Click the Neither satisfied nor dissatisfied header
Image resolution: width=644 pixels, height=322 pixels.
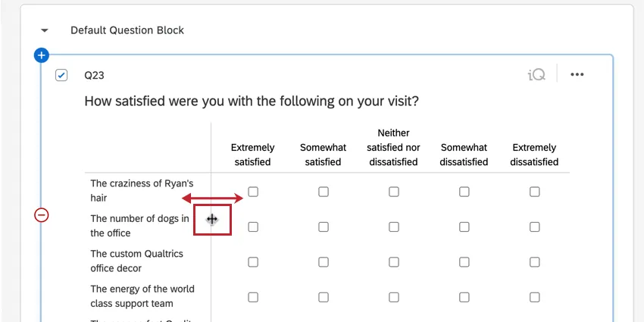tap(393, 148)
